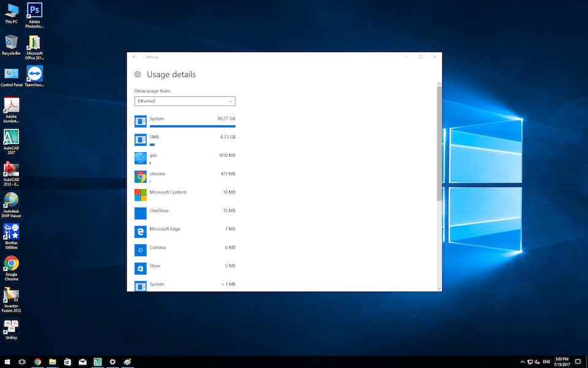588x368 pixels.
Task: Click the Cortana icon in usage list
Action: coord(140,250)
